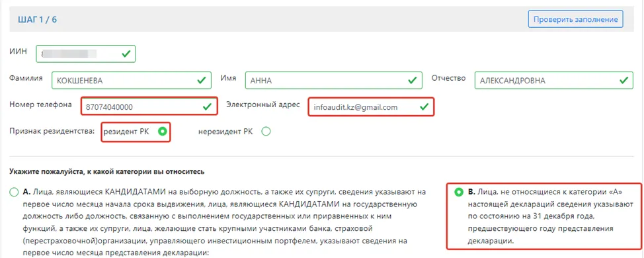Choose category A radio button for candidates
The height and width of the screenshot is (258, 644).
tap(14, 192)
